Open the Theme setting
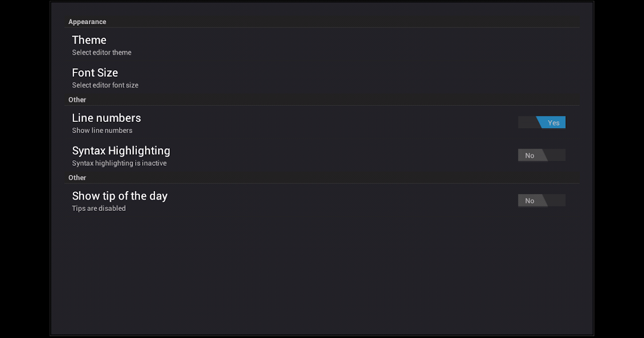644x338 pixels. [89, 40]
